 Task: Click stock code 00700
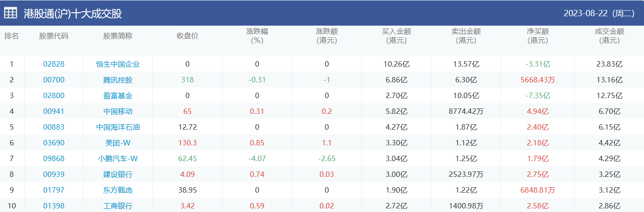coord(54,80)
